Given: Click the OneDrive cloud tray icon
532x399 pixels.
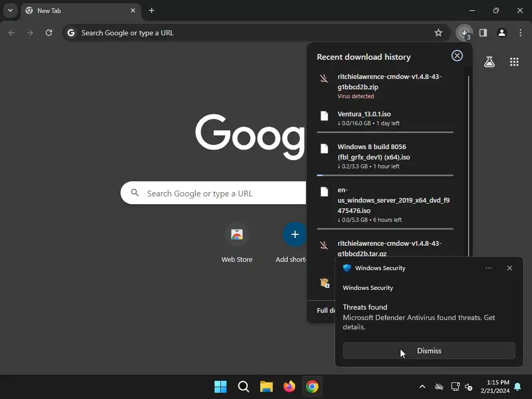Looking at the screenshot, I should coord(439,387).
